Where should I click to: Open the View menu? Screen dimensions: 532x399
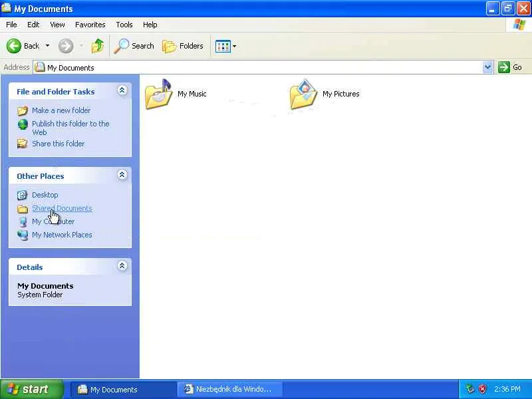(x=57, y=25)
